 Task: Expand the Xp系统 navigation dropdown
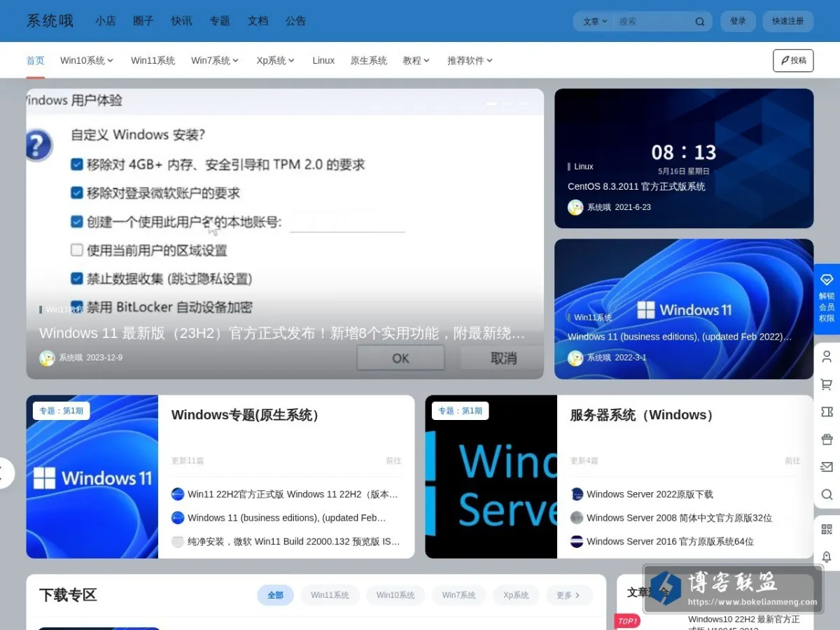[276, 61]
